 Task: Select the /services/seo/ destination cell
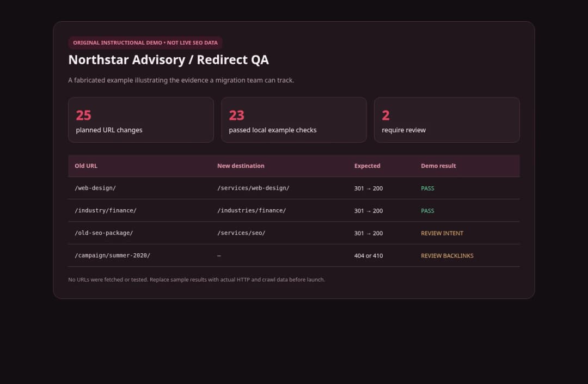tap(242, 233)
